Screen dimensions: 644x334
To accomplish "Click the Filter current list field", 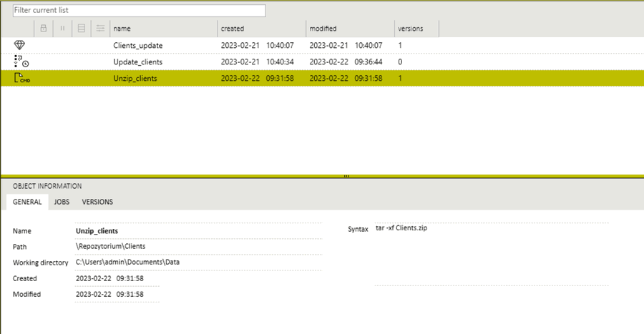I will 139,11.
